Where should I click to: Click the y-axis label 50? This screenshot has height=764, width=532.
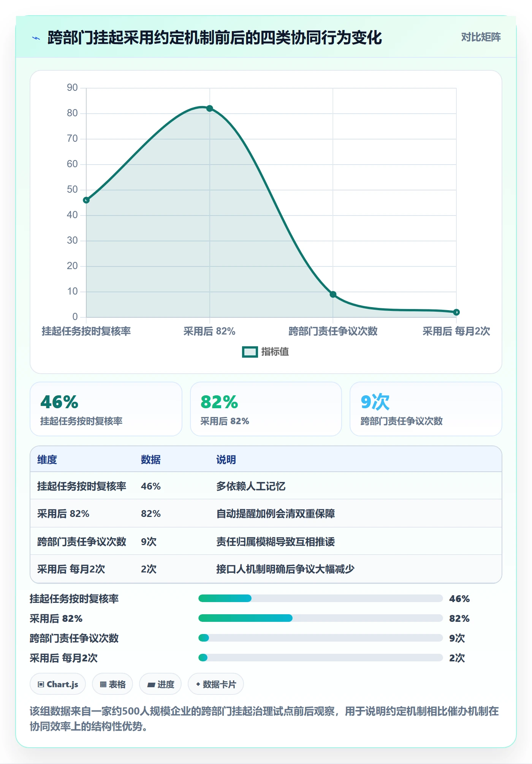point(72,190)
